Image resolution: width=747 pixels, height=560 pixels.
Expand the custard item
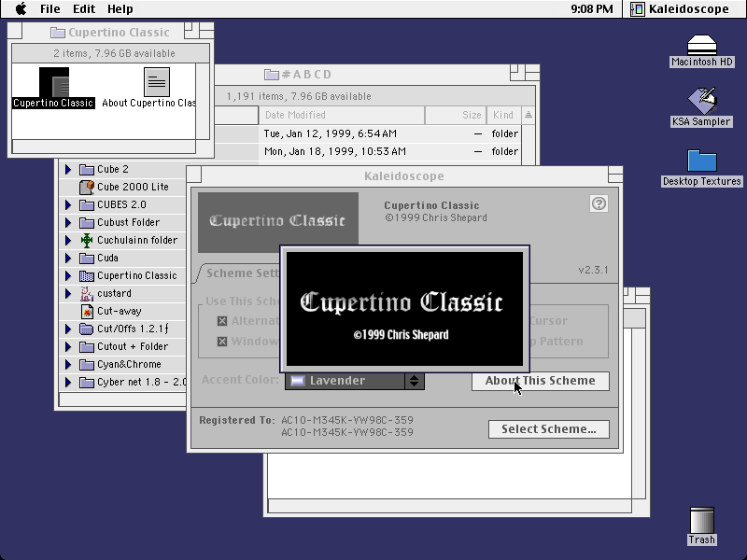click(68, 294)
